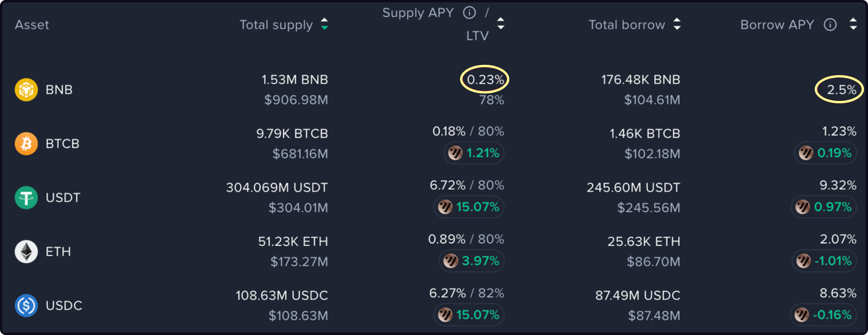Screen dimensions: 868x335
Task: Click the USDC coin icon
Action: pos(26,306)
